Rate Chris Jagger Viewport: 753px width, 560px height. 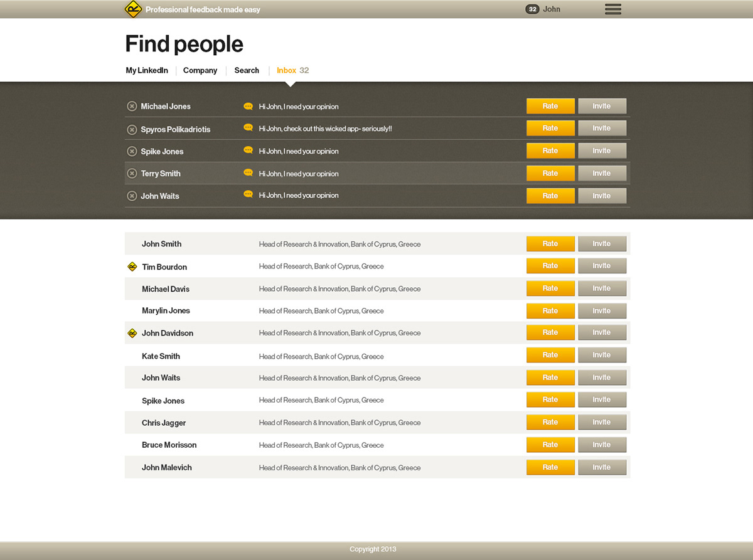tap(550, 422)
